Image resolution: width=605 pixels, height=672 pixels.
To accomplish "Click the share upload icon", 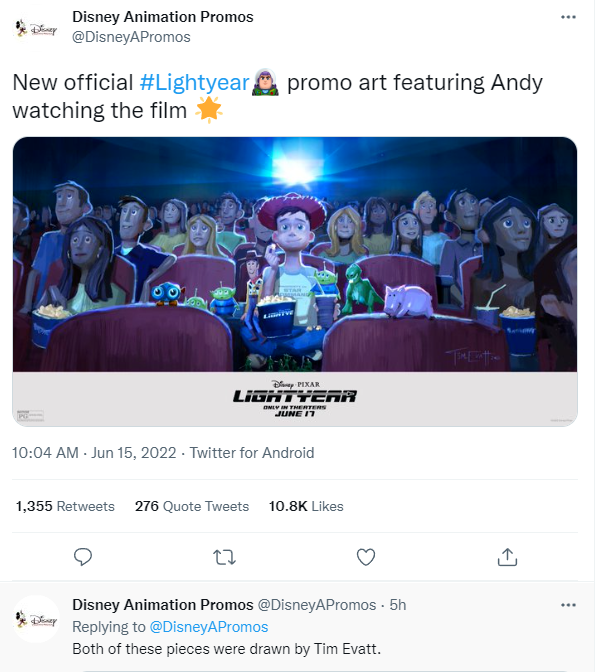I will pos(507,557).
